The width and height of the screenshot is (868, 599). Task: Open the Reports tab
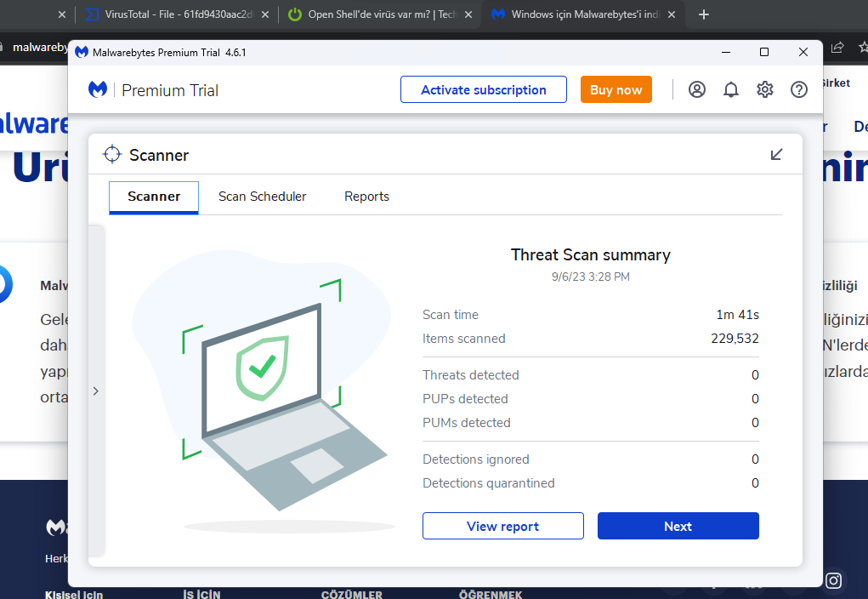click(366, 197)
